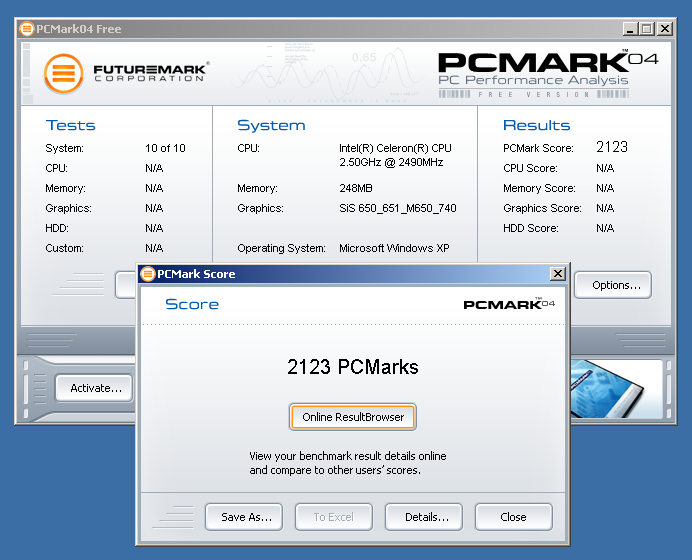Screen dimensions: 692x560
Task: Click the disabled To Excel button
Action: [334, 517]
